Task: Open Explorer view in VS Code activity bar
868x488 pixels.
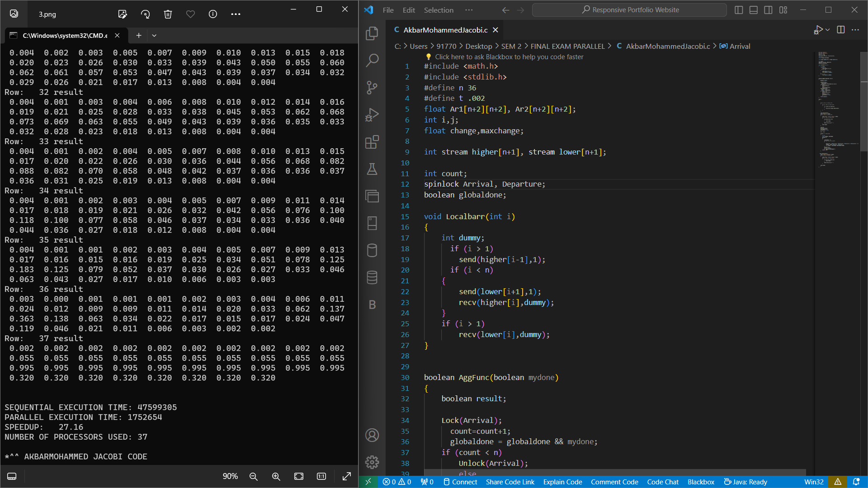Action: (x=372, y=33)
